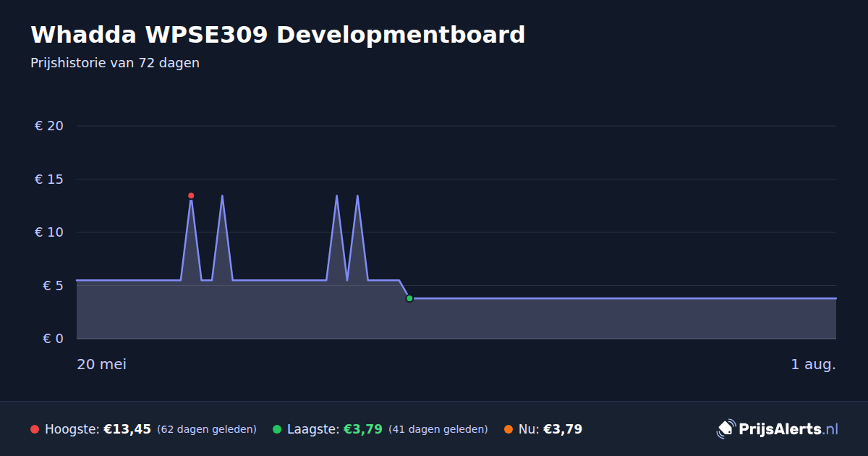The image size is (868, 456).
Task: Click the text 62 dagen geleden
Action: 207,429
